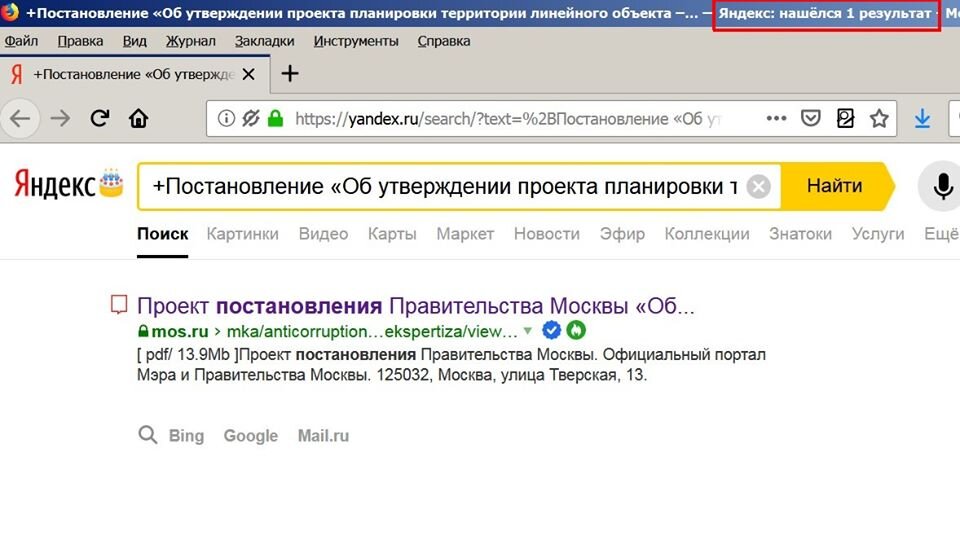Search the query in Bing
This screenshot has height=549, width=960.
186,436
